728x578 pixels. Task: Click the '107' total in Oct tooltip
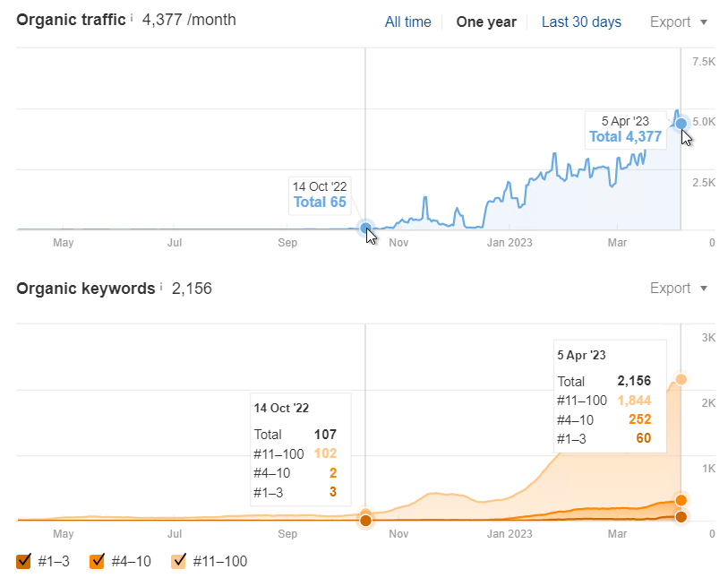pyautogui.click(x=325, y=435)
